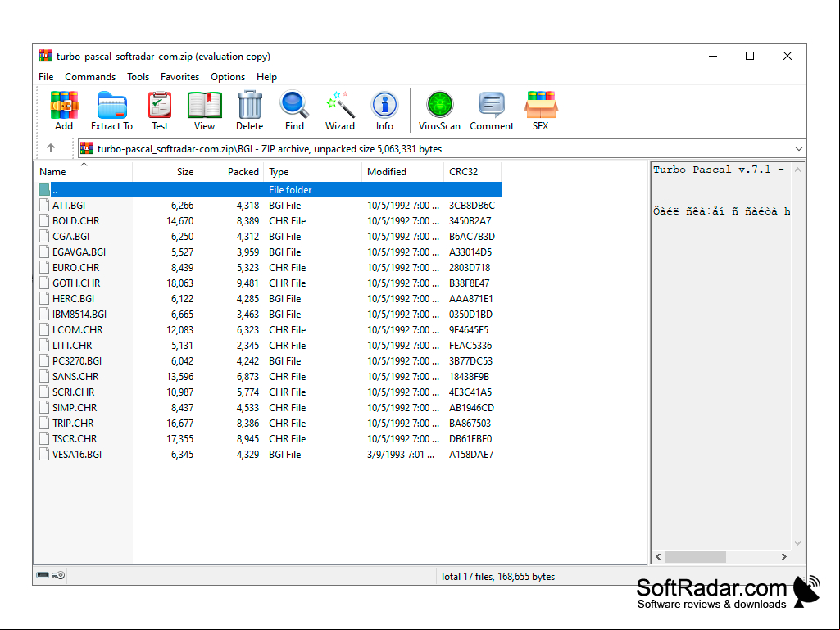Select the SANS.CHR file
Screen dimensions: 840x630
tap(270, 376)
